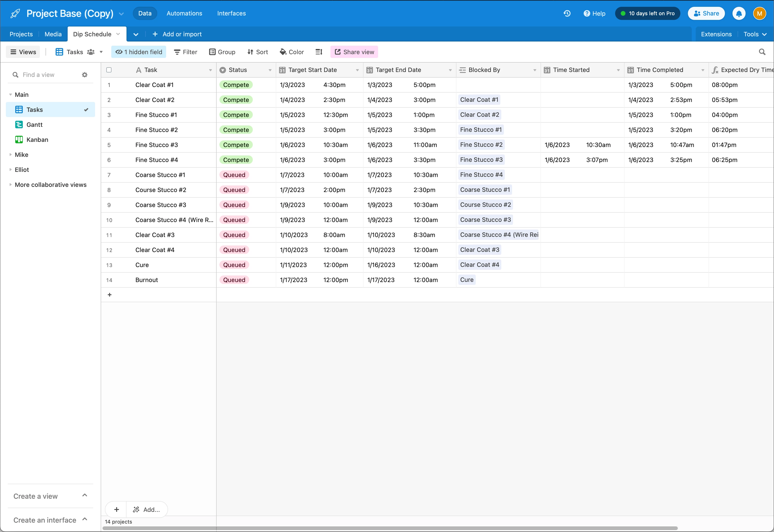Switch to the Media table tab
This screenshot has width=774, height=532.
pos(53,34)
